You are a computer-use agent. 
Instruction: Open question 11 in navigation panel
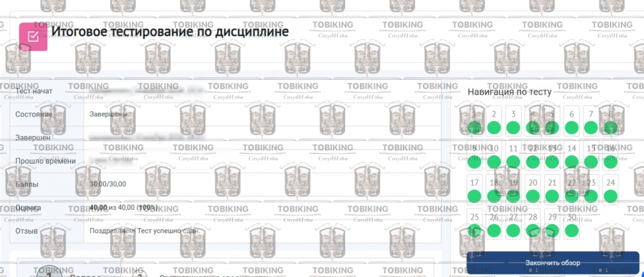[513, 155]
